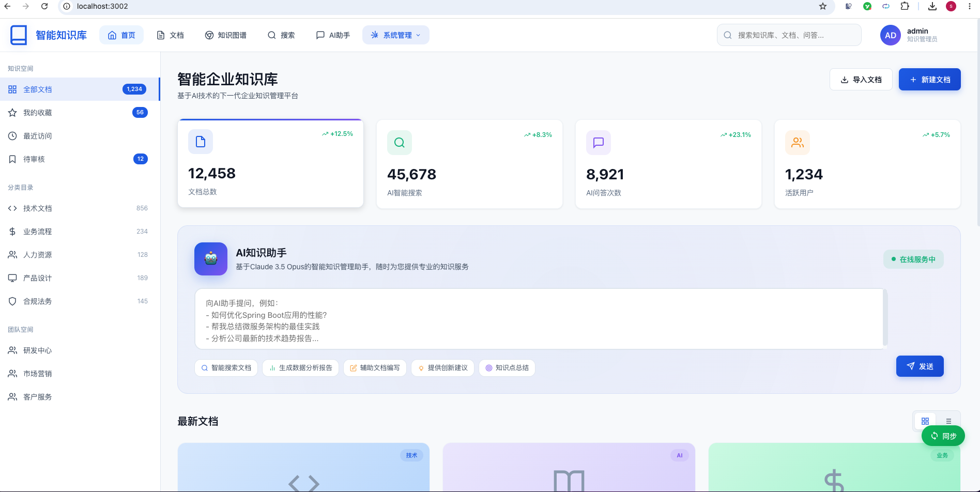
Task: Open the AI助手 navigation tab
Action: coord(333,35)
